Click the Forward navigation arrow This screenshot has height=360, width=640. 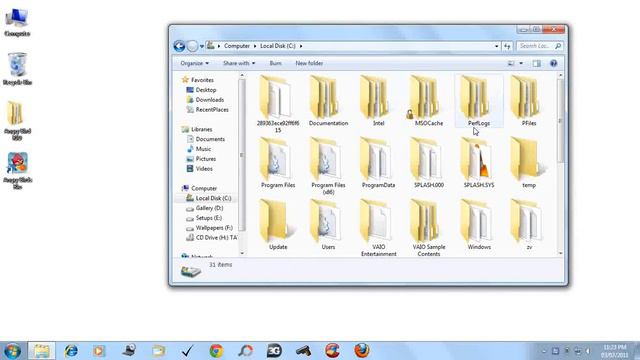[192, 46]
